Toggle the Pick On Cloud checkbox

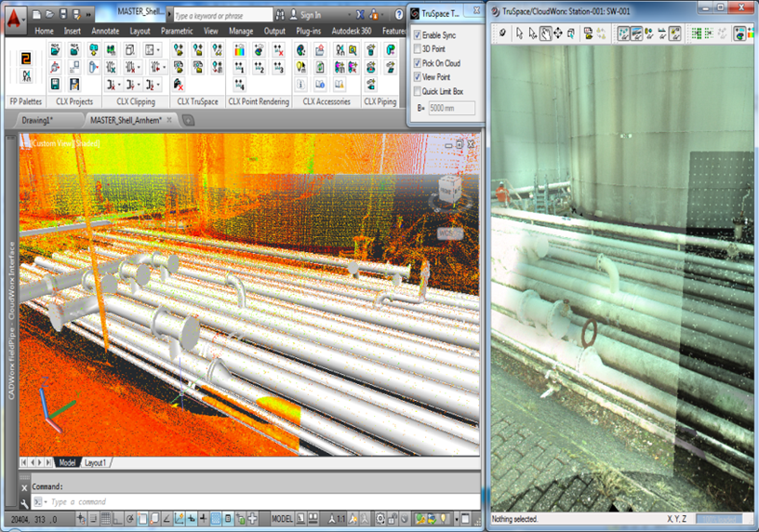click(418, 63)
